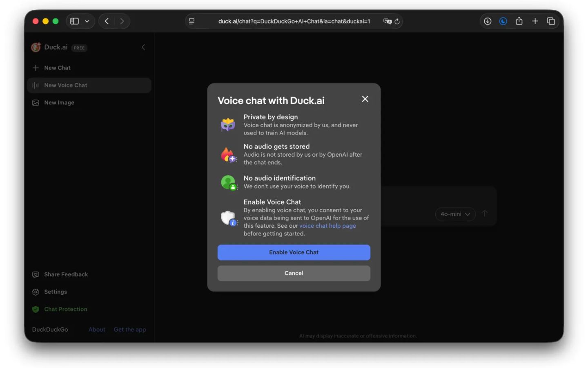Click the blue extension icon in toolbar
Image resolution: width=588 pixels, height=368 pixels.
point(503,21)
